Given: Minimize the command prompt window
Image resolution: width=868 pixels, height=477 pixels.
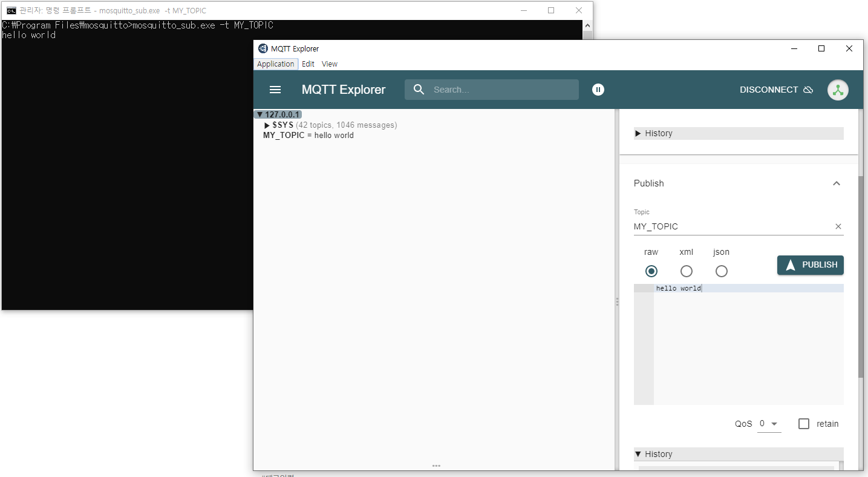Looking at the screenshot, I should 523,10.
